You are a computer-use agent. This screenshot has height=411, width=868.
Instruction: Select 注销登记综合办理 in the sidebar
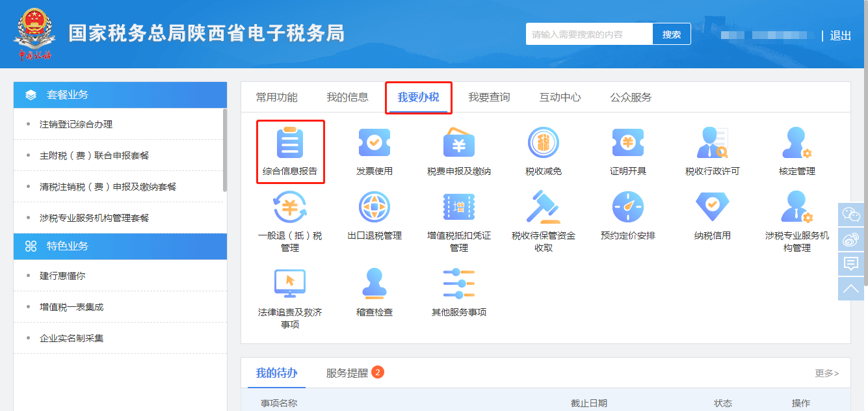(x=76, y=124)
